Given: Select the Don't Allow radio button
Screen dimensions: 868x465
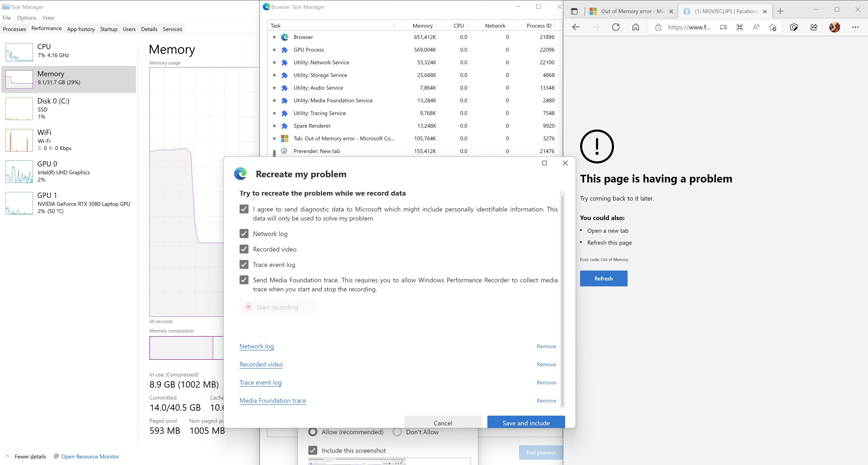Looking at the screenshot, I should click(397, 432).
